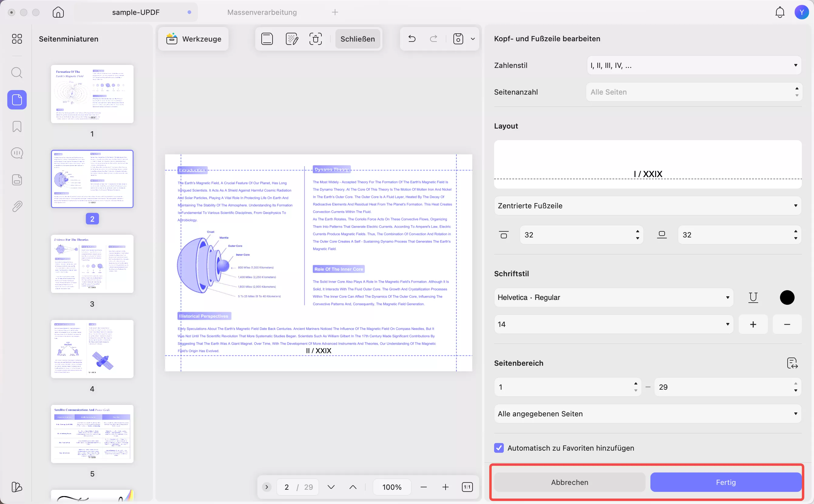The image size is (814, 504).
Task: Toggle underline for footer text
Action: pyautogui.click(x=753, y=297)
